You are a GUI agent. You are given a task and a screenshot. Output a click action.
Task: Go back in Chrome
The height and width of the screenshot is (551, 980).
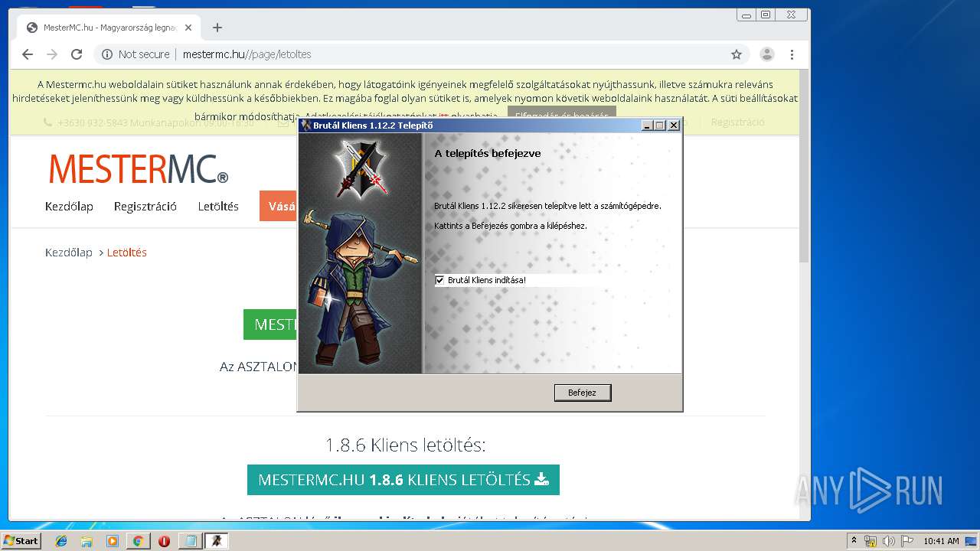tap(28, 54)
